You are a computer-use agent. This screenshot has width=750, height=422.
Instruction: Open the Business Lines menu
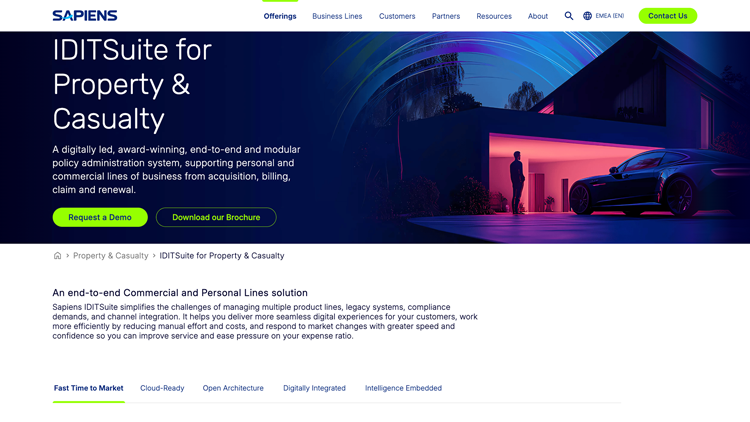coord(337,16)
